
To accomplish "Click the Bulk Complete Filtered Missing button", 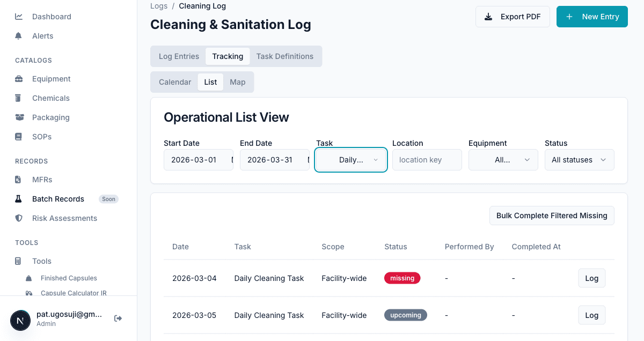I will 552,215.
